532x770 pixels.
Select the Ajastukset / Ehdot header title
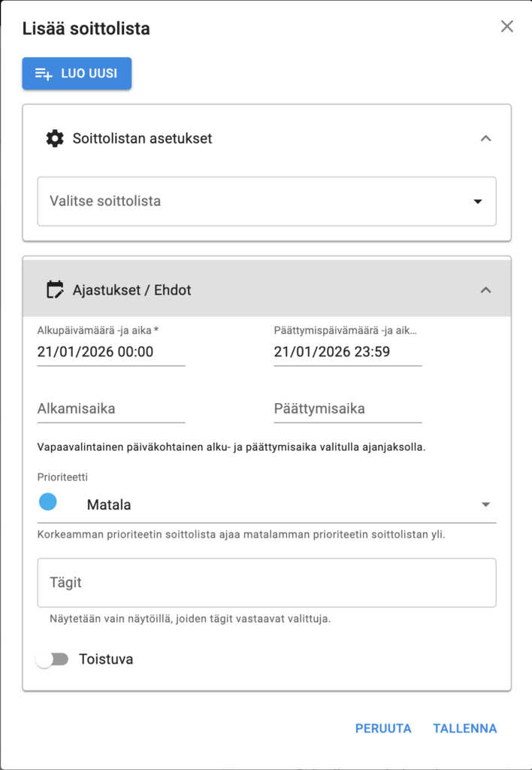tap(131, 290)
